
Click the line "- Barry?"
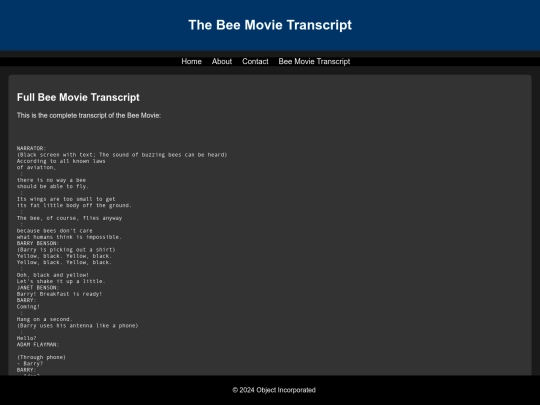tap(30, 364)
